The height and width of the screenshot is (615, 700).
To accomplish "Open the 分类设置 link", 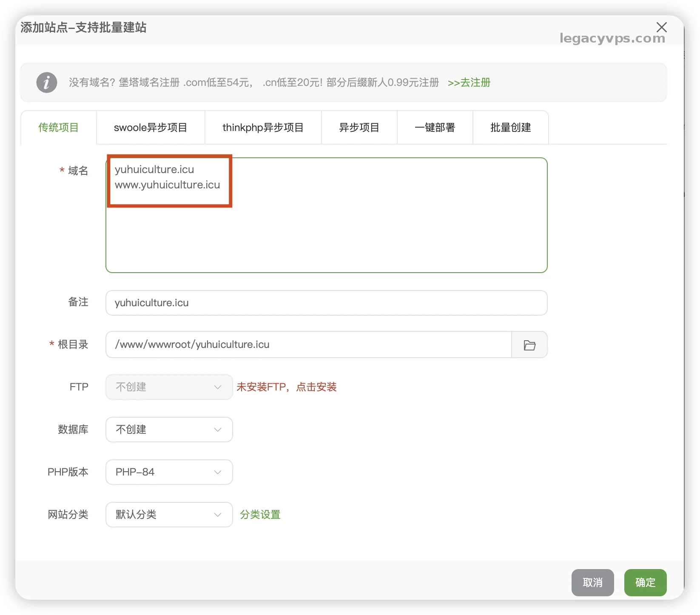I will click(260, 515).
